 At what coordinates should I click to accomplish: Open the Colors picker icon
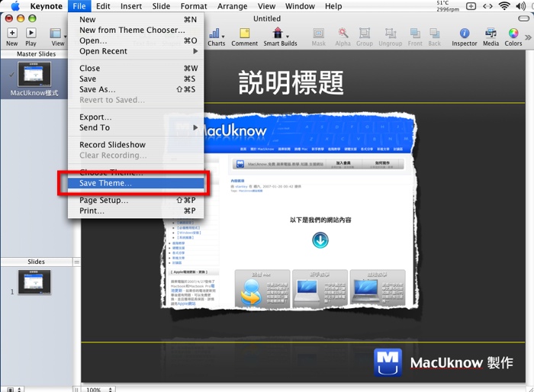coord(513,33)
